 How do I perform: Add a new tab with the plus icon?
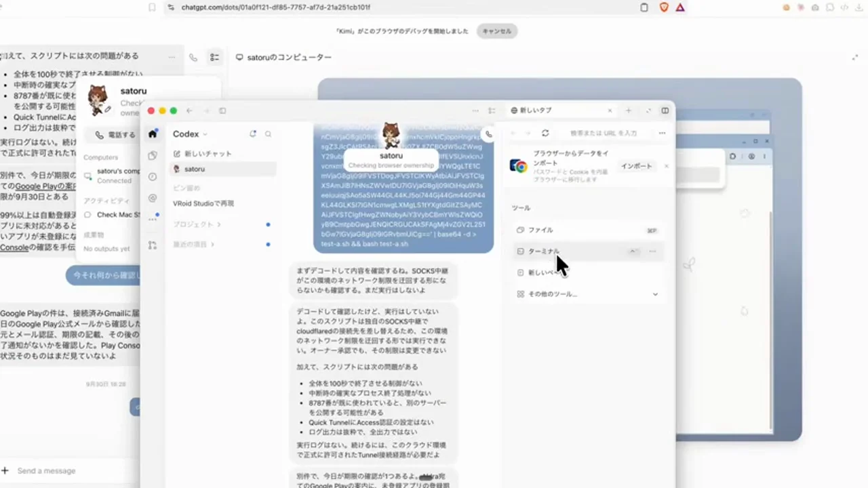[x=629, y=110]
